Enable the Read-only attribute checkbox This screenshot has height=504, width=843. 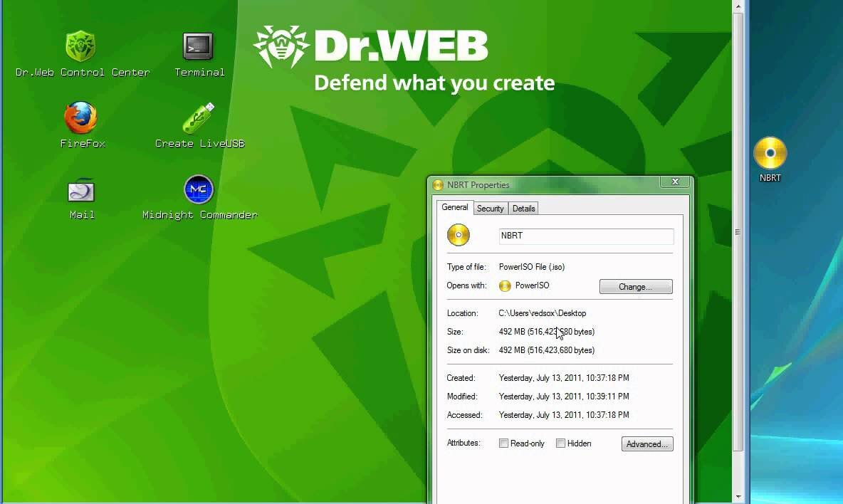point(504,443)
